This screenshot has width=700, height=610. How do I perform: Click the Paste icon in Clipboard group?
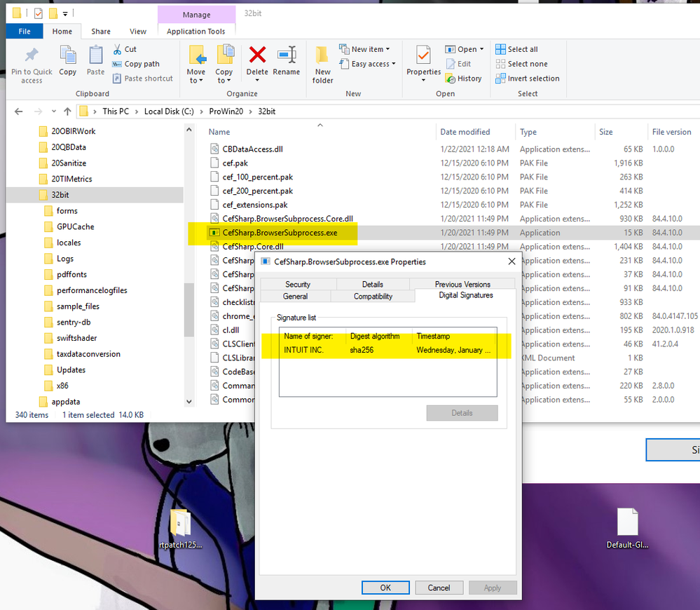[95, 56]
